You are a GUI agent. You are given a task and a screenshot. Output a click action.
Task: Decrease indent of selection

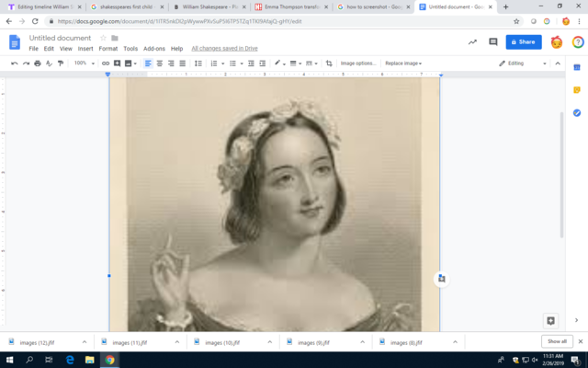pos(251,63)
